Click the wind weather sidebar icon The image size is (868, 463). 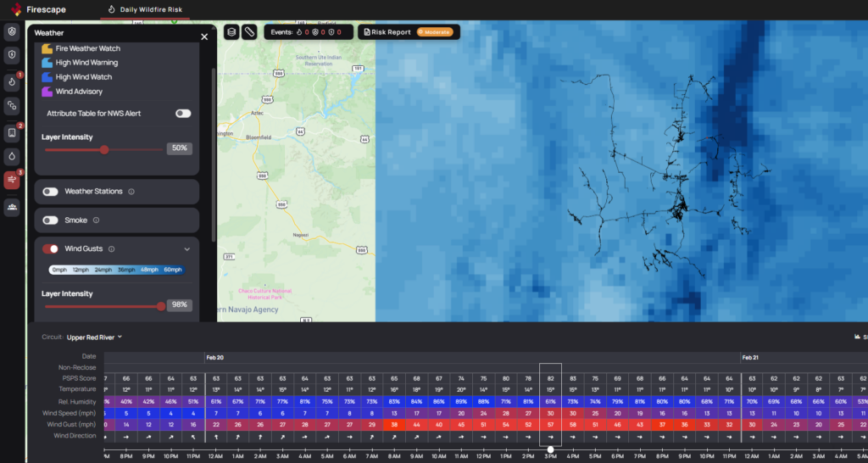pos(12,180)
